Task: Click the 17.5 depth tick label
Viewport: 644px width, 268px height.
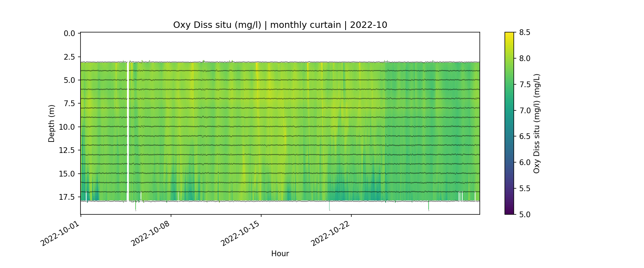Action: [x=67, y=197]
